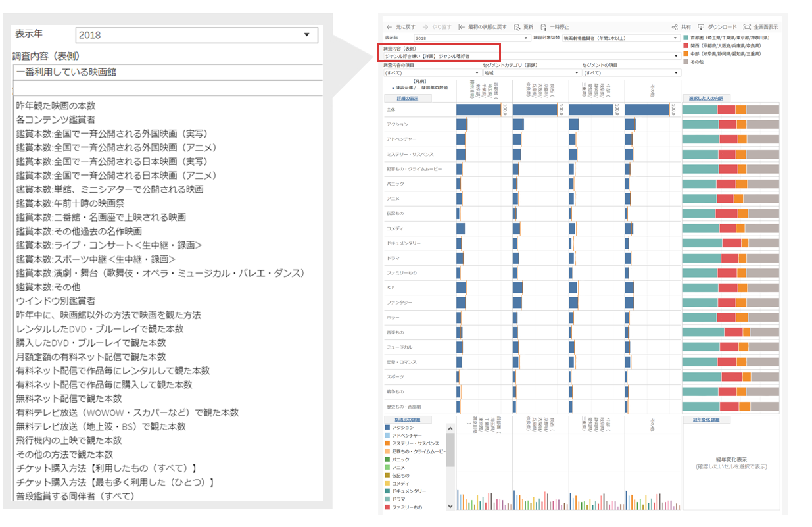
Task: Click the share icon (共有)
Action: pos(675,27)
